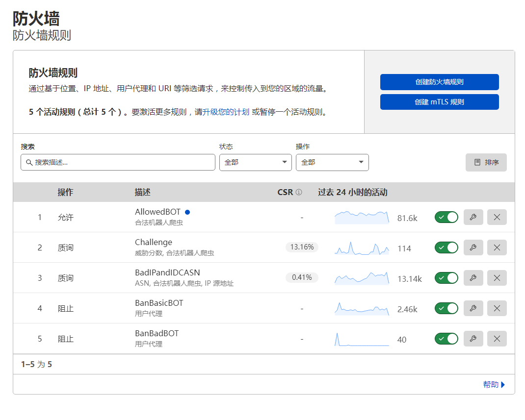525x420 pixels.
Task: Edit the Challenge rule with the wrench icon
Action: 473,247
